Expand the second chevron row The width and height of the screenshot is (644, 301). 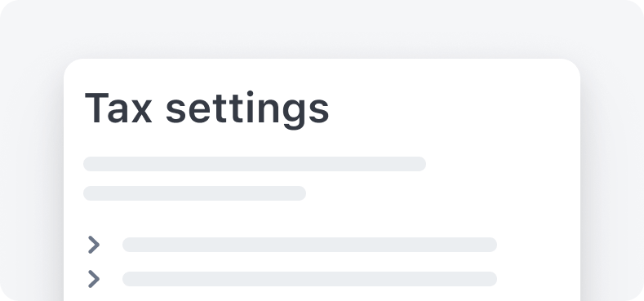[94, 279]
